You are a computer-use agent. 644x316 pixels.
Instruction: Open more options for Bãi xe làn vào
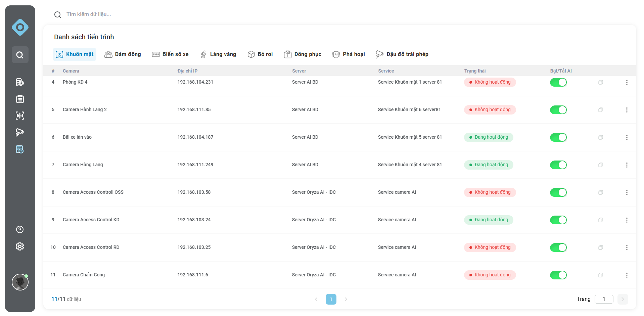627,137
